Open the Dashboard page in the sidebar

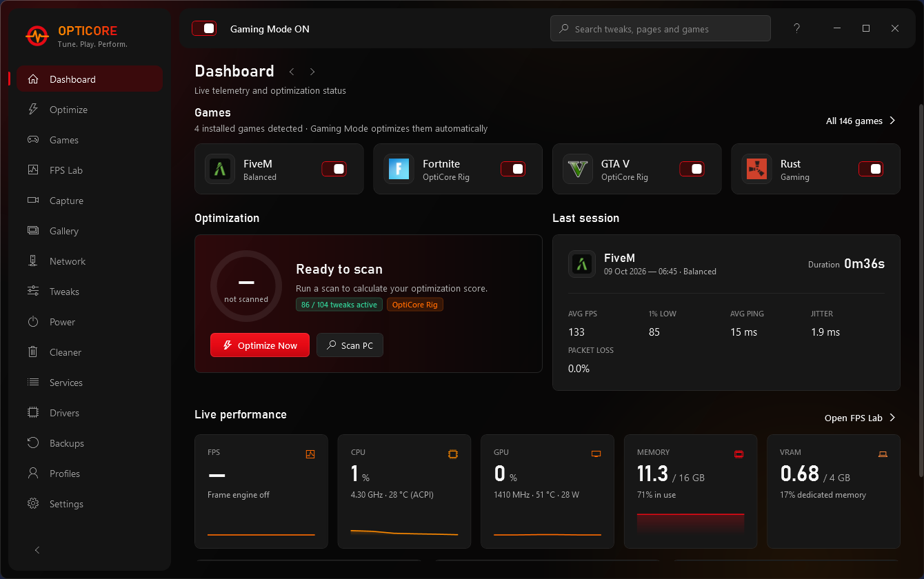[90, 79]
